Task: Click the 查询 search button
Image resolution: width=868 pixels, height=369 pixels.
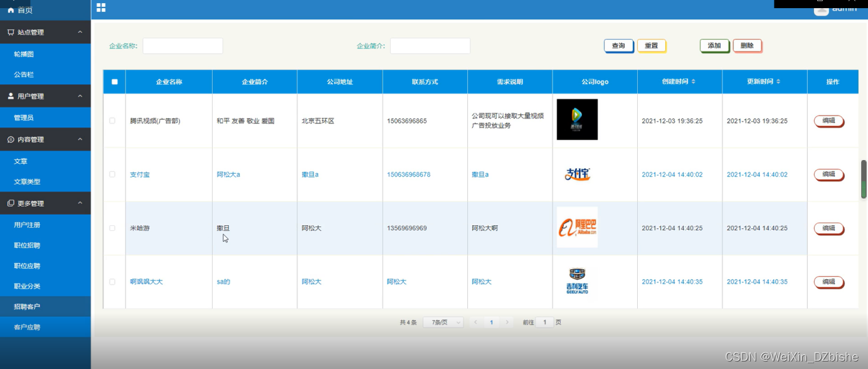Action: coord(618,46)
